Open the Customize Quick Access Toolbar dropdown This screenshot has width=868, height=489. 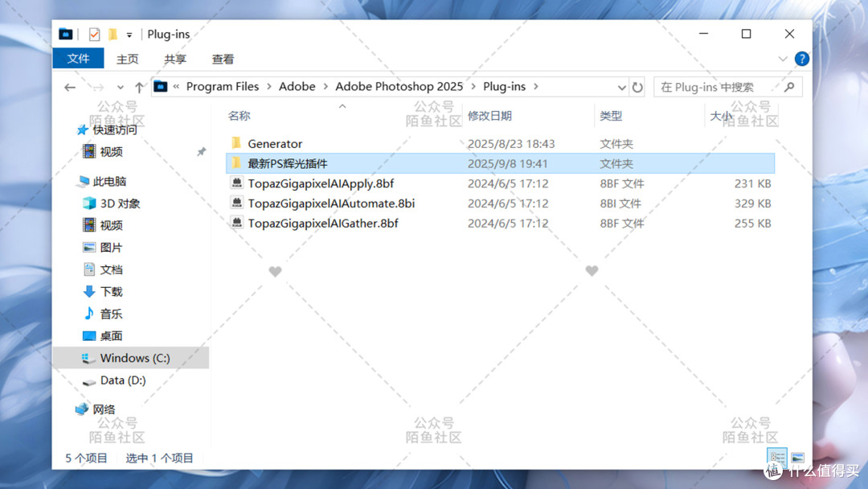click(x=129, y=35)
